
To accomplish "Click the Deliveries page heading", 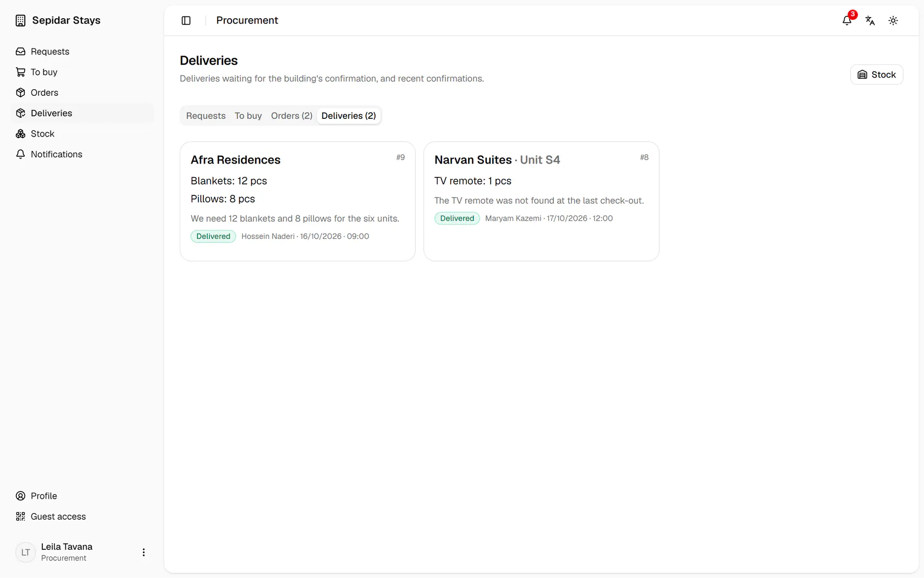I will [x=208, y=61].
